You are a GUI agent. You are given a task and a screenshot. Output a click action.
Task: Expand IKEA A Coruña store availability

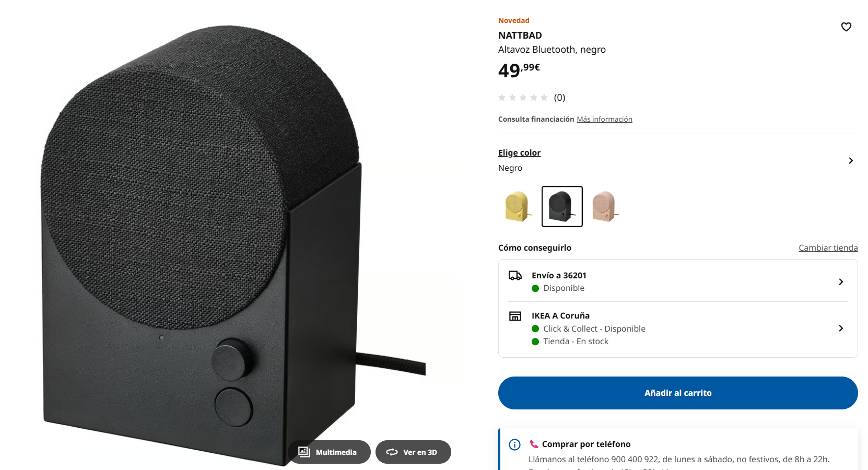coord(678,328)
